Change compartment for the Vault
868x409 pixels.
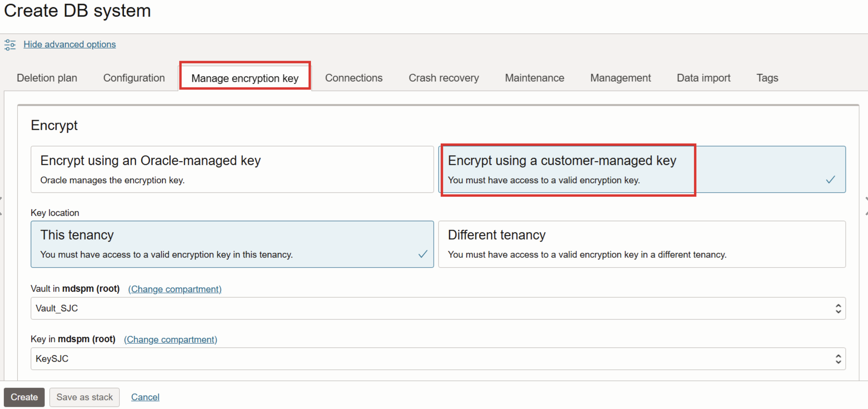(175, 289)
